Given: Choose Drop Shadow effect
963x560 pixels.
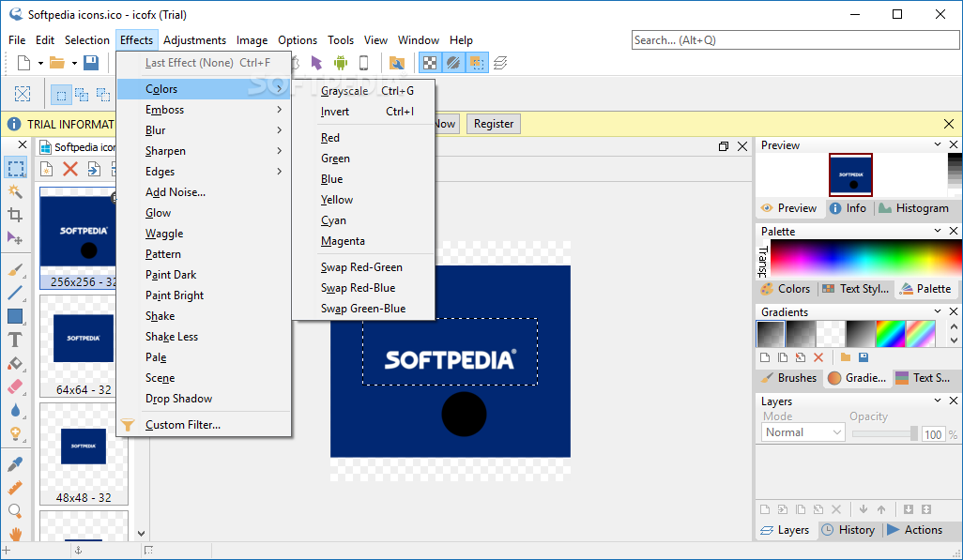Looking at the screenshot, I should click(x=204, y=399).
